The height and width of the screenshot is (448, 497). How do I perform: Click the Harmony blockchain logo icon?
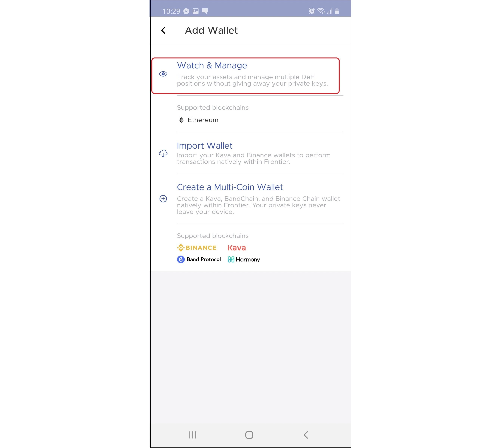[x=230, y=259]
